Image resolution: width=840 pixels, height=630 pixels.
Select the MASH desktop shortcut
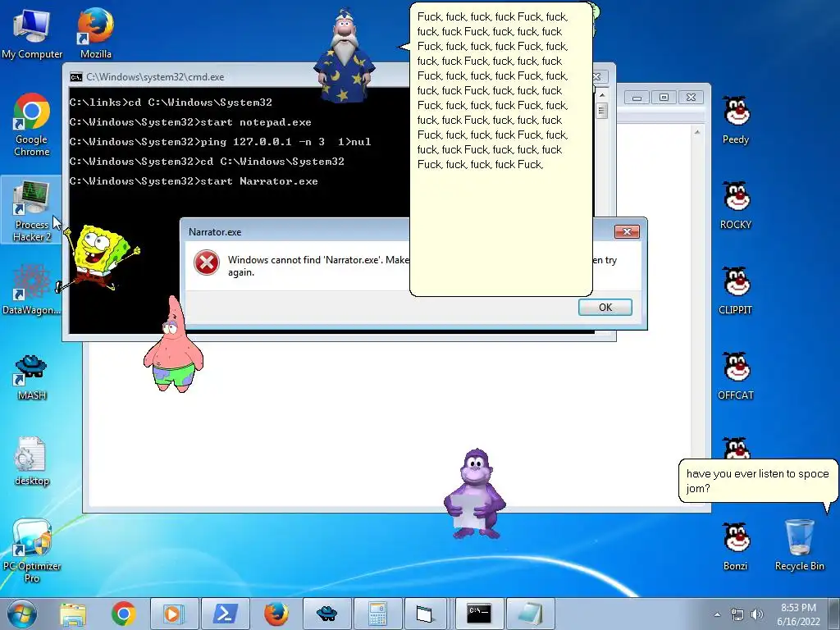[x=32, y=377]
